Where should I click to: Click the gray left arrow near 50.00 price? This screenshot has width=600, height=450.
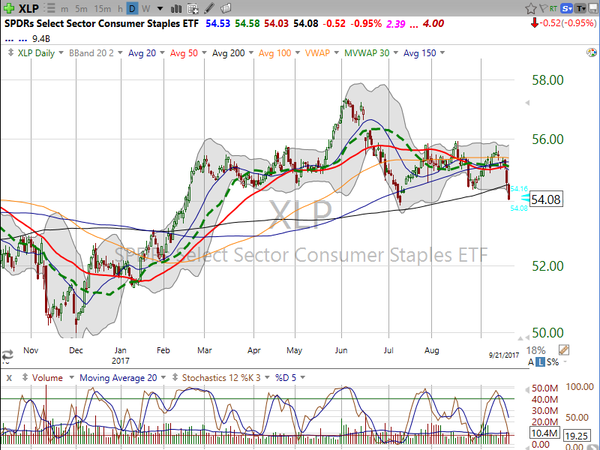[527, 337]
